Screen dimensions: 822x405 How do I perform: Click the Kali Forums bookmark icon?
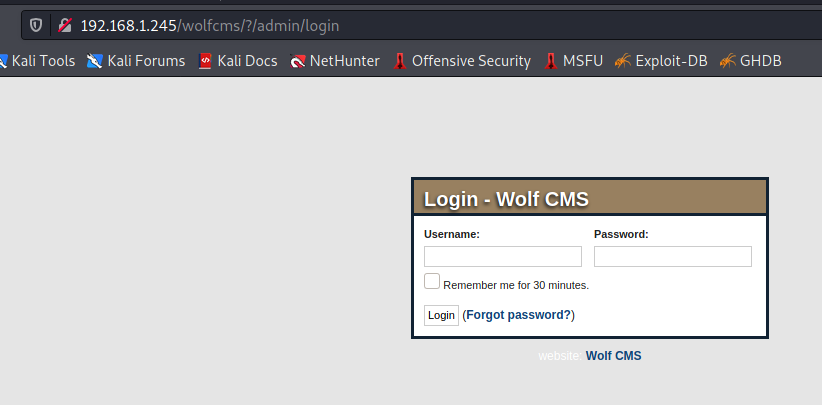coord(95,61)
